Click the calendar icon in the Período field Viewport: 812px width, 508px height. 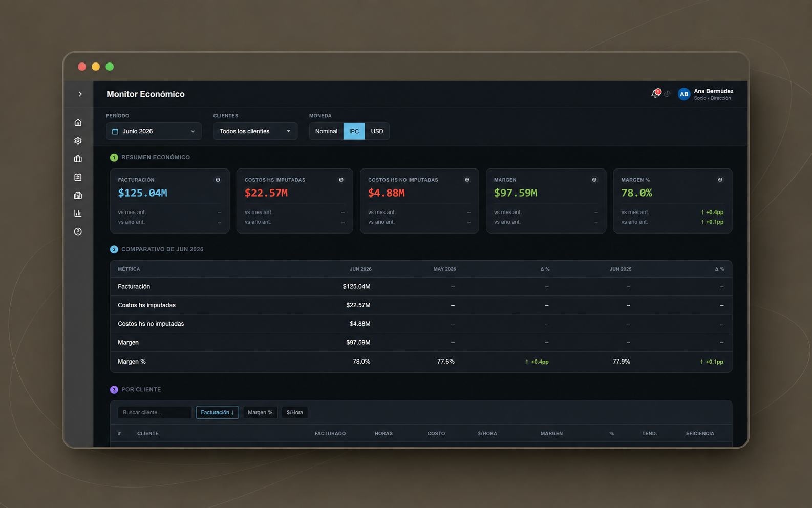[x=115, y=131]
